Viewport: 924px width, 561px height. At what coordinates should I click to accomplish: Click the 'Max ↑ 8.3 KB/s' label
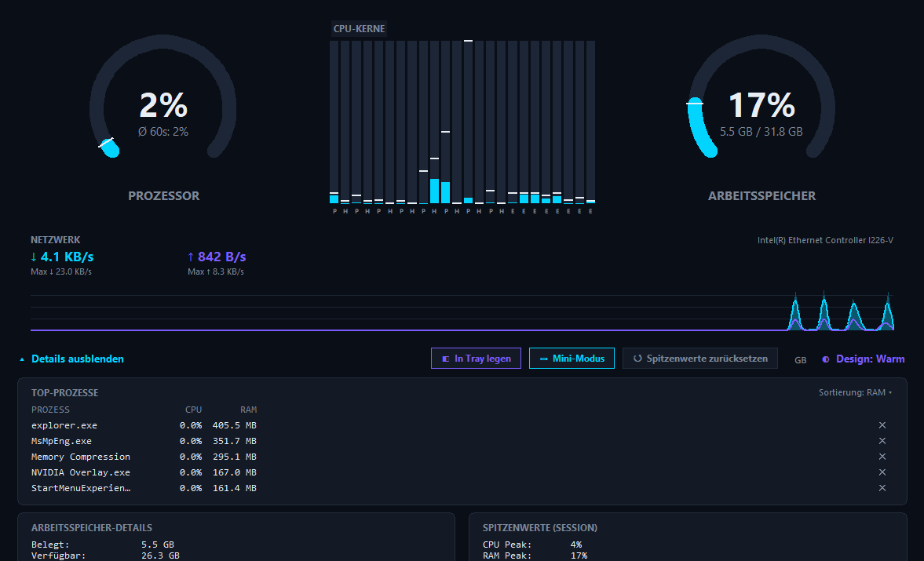(x=216, y=272)
